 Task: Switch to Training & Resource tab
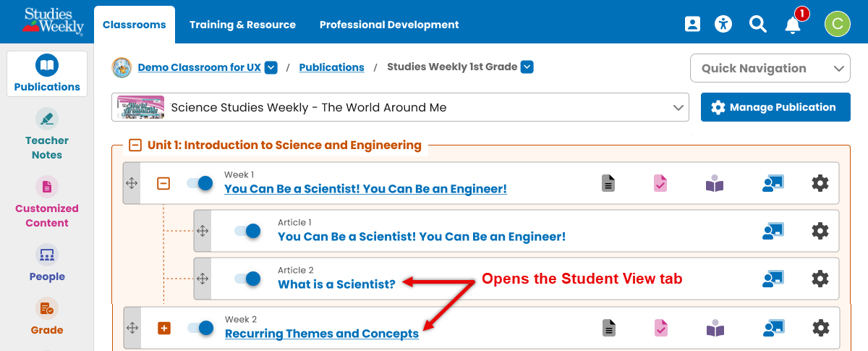(242, 25)
